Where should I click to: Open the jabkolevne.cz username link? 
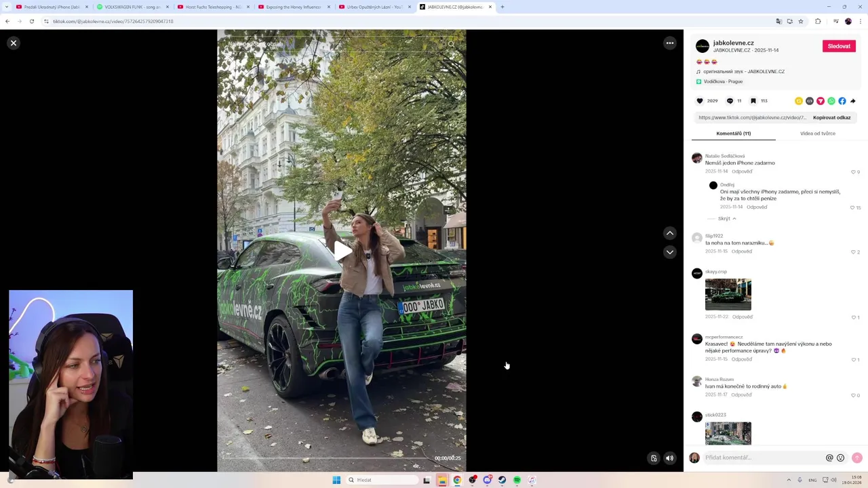point(734,43)
